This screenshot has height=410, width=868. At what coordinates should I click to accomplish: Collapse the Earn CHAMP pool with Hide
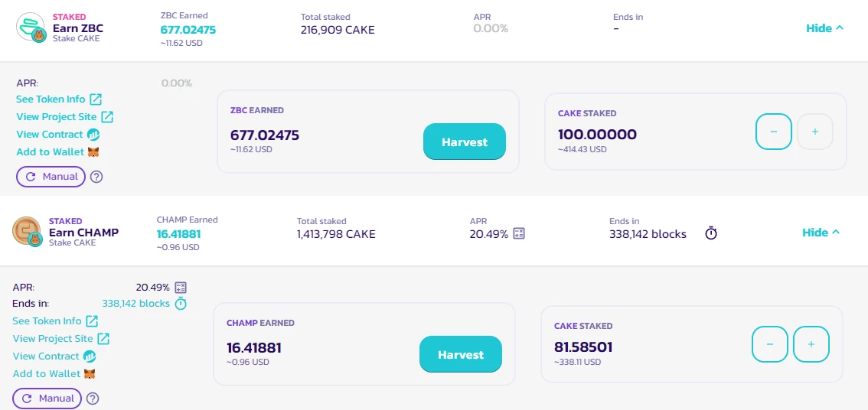(821, 233)
